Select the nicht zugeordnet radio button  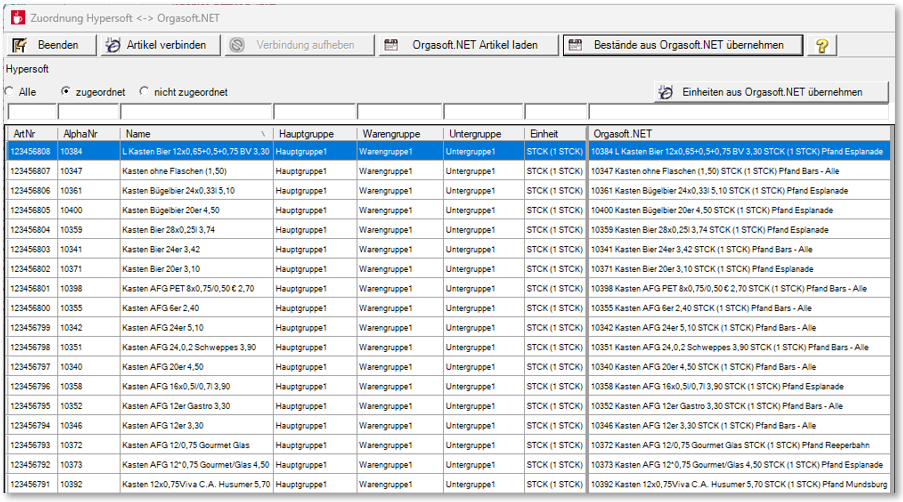pyautogui.click(x=143, y=92)
